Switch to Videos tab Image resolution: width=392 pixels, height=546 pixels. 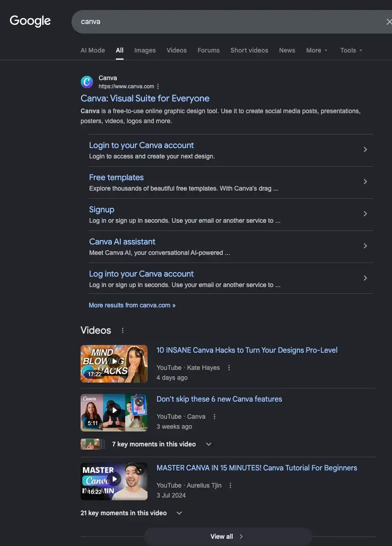(177, 50)
